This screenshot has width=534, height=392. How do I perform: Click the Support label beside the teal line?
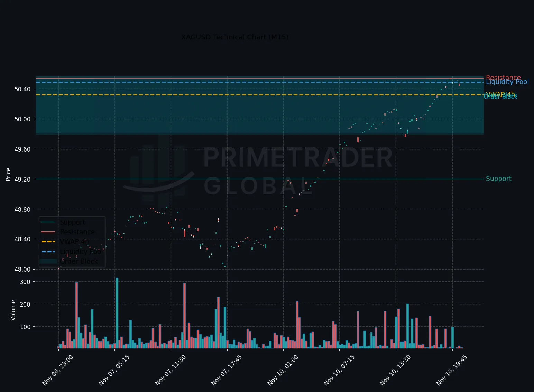pos(498,179)
